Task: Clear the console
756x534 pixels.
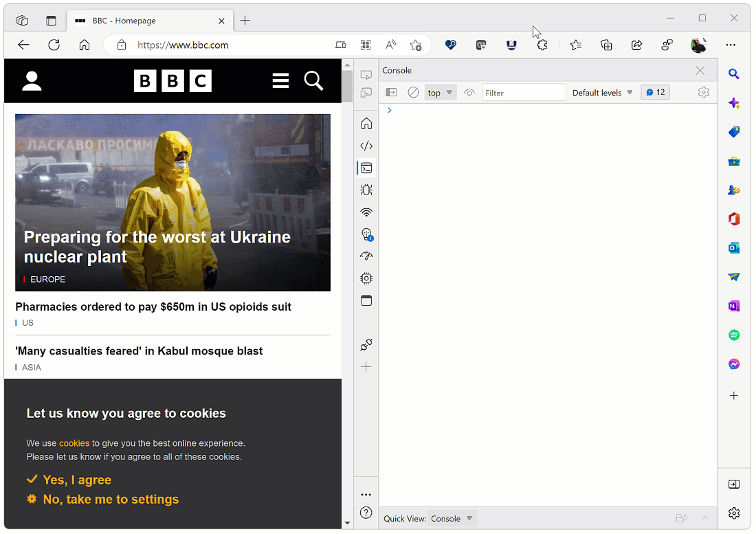Action: pos(413,92)
